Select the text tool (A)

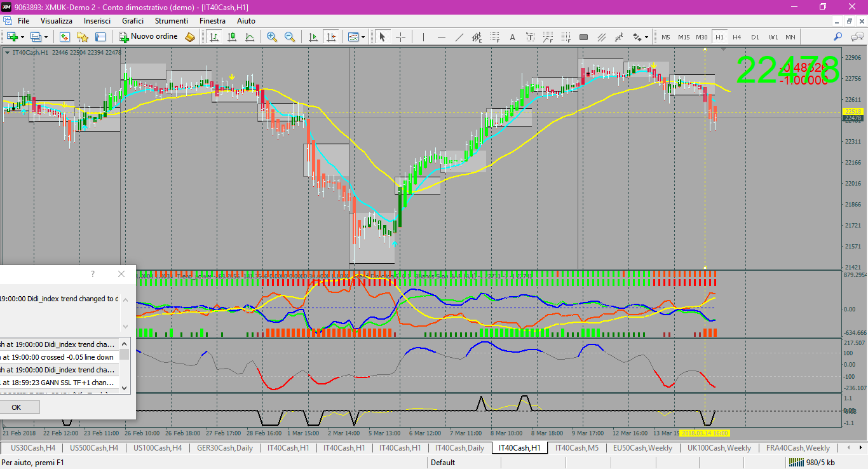(512, 37)
